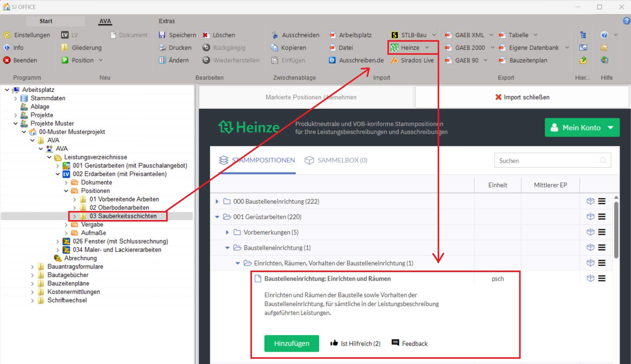Viewport: 631px width, 364px height.
Task: Select Kostenermittlungen folder
Action: pos(74,292)
